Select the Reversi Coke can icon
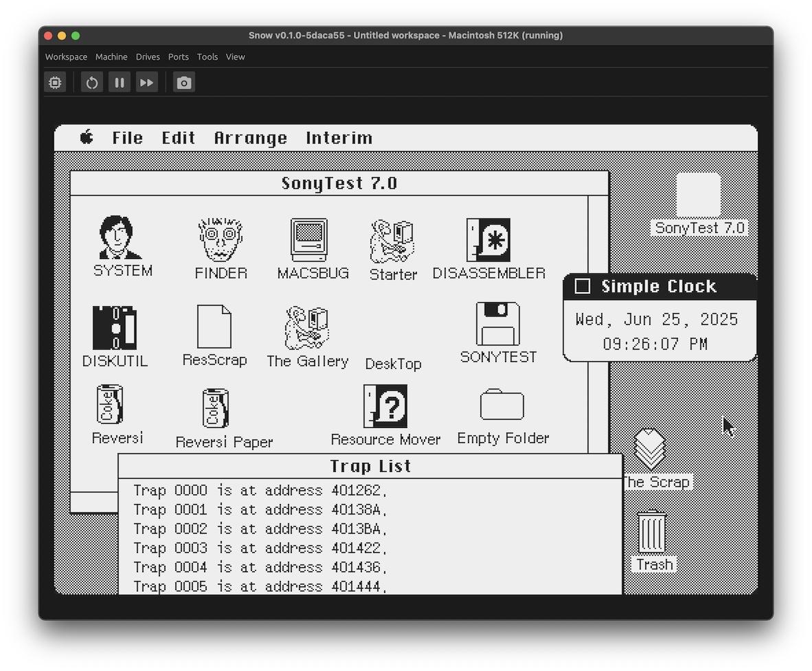This screenshot has height=671, width=812. tap(110, 405)
